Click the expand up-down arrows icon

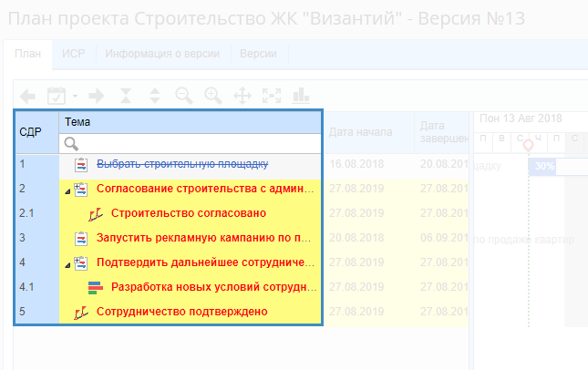tap(155, 96)
